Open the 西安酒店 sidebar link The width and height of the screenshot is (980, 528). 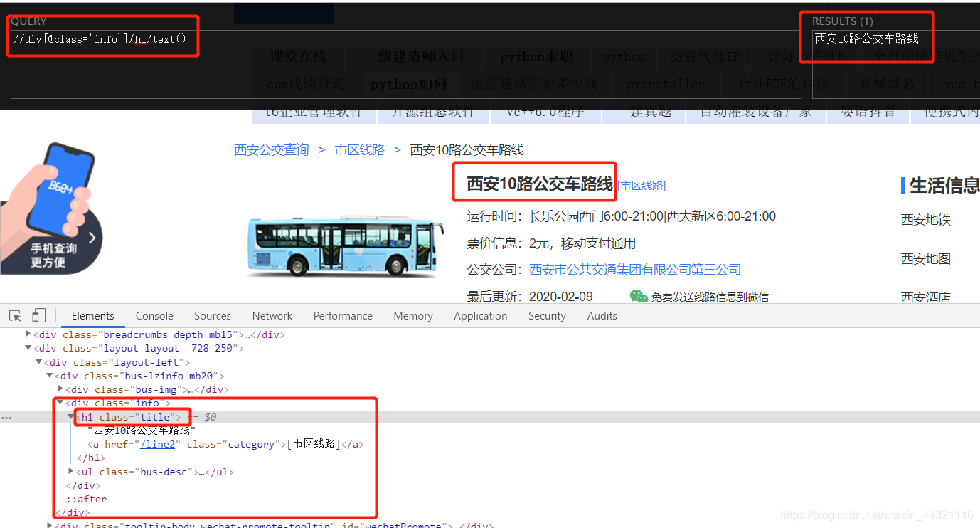click(x=926, y=297)
